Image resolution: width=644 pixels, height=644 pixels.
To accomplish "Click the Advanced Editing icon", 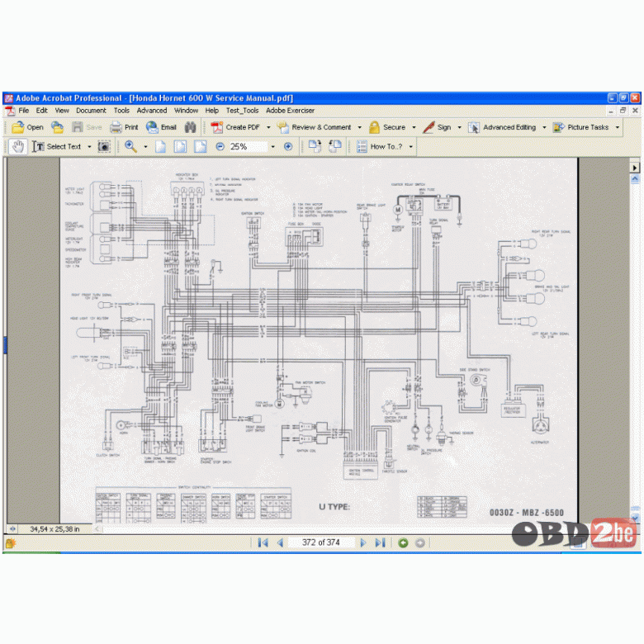I will 474,127.
